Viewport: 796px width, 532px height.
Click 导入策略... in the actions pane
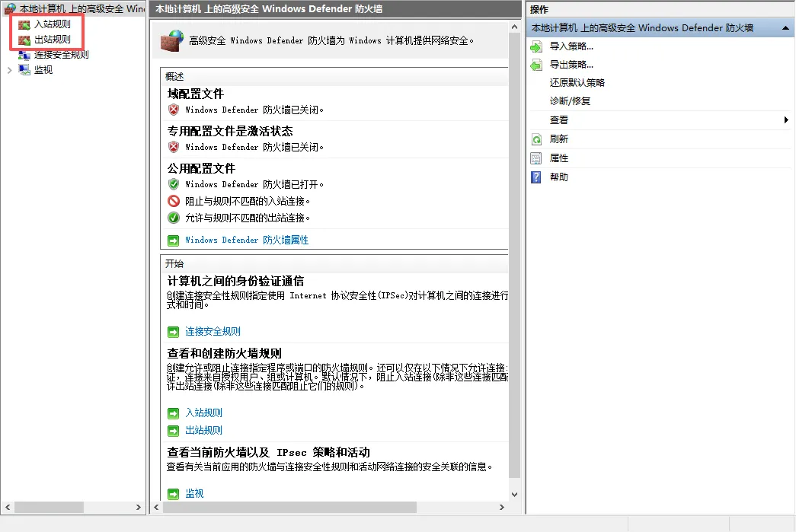pyautogui.click(x=571, y=46)
